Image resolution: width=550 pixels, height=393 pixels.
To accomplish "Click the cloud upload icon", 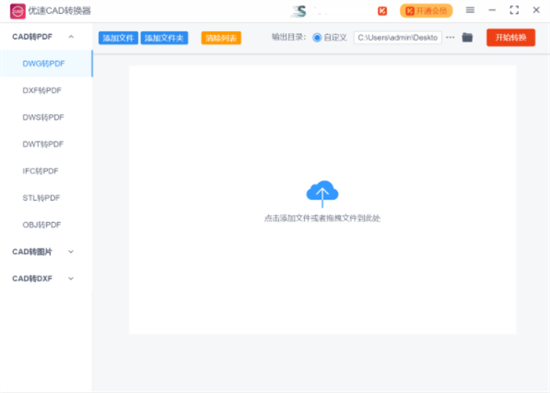I will click(322, 193).
